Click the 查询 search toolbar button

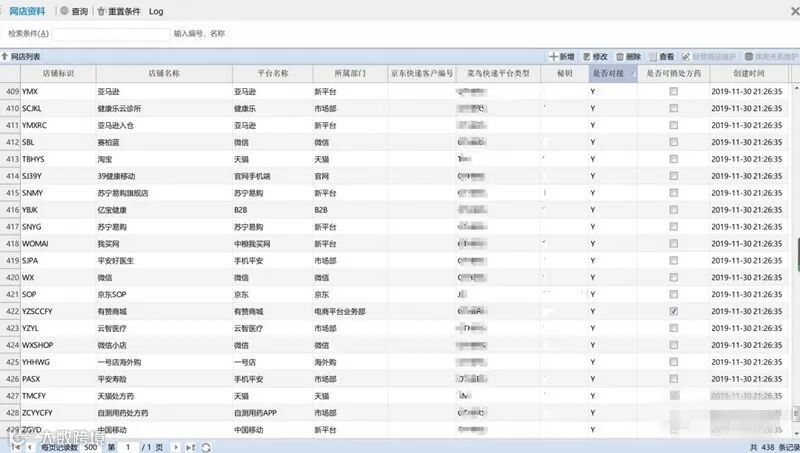point(74,11)
